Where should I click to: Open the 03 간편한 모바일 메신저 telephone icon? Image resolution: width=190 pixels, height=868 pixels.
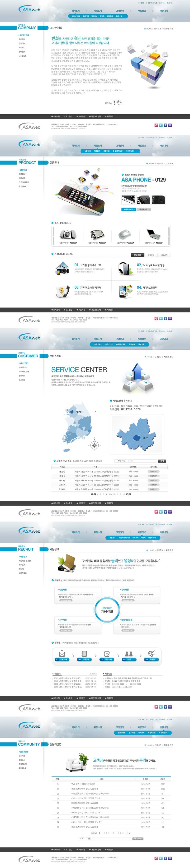pos(62,292)
